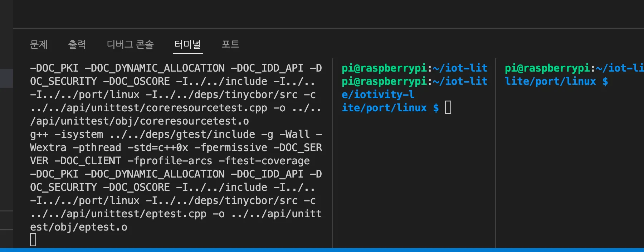The image size is (644, 252).
Task: Open the coreresourcetest.cpp file path link
Action: [148, 108]
